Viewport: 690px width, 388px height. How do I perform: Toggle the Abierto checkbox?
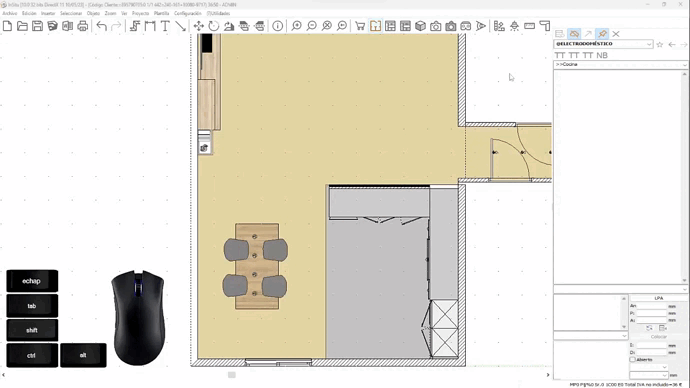[632, 359]
